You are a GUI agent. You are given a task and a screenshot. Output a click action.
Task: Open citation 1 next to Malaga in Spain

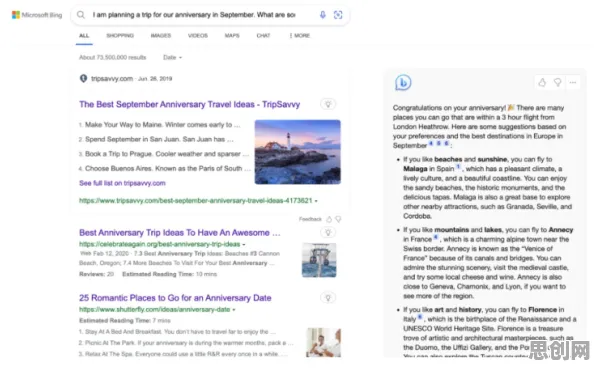458,167
